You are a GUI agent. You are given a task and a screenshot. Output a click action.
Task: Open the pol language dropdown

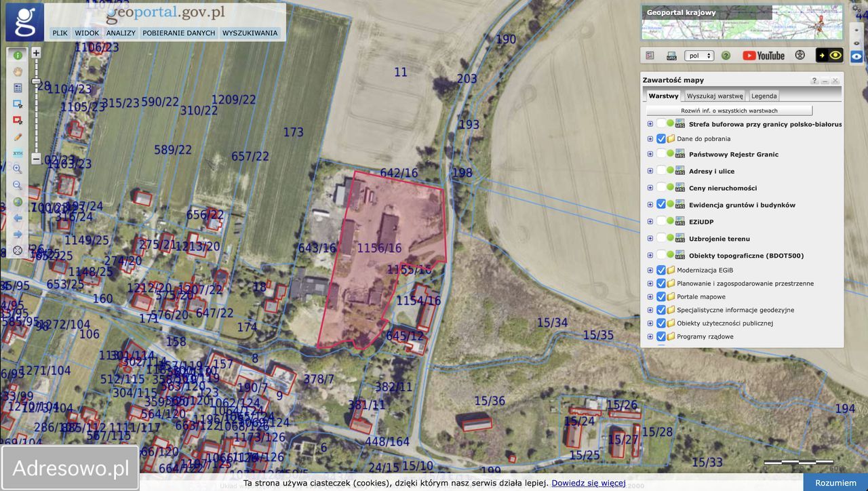coord(699,56)
